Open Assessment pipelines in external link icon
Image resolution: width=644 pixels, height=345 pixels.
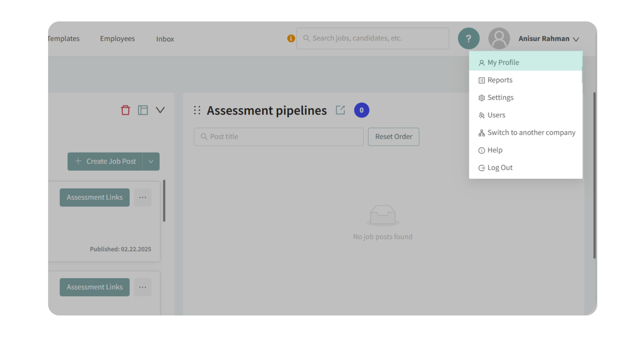click(340, 110)
